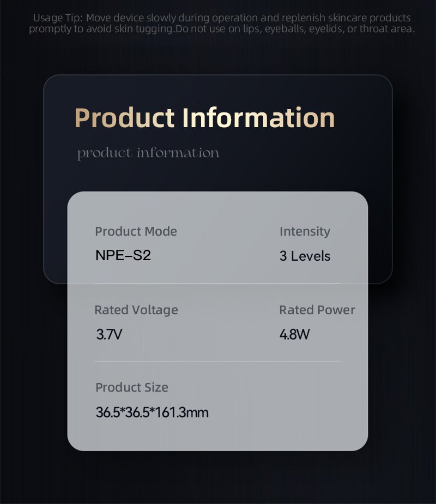Click the word "Product" in gold heading
Screen dimensions: 436x504
click(x=124, y=118)
